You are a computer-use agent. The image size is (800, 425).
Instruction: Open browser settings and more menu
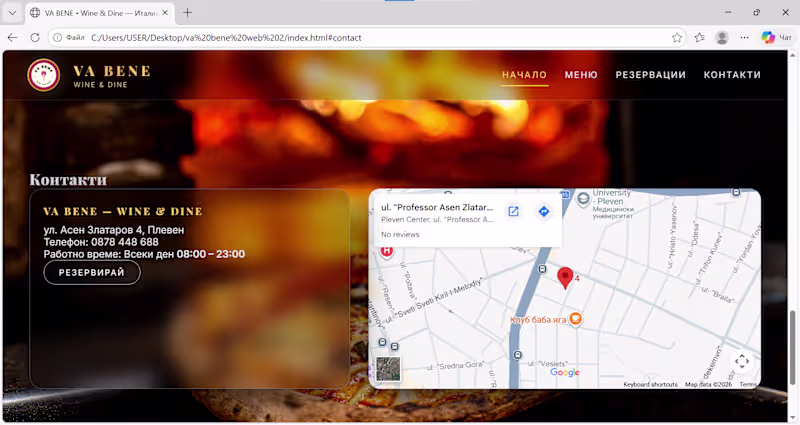[x=744, y=37]
